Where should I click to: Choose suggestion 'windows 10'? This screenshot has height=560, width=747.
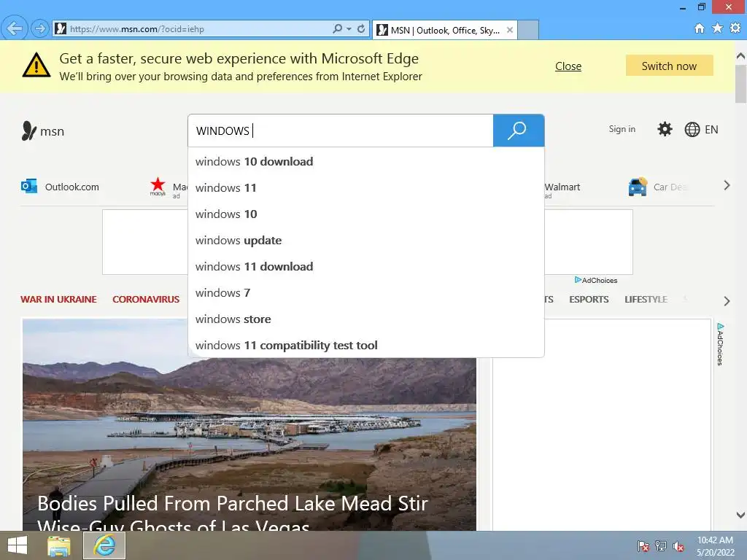pos(366,214)
